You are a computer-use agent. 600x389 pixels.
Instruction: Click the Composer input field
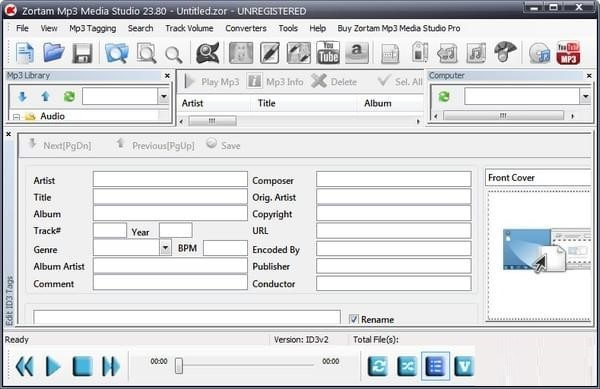point(394,179)
